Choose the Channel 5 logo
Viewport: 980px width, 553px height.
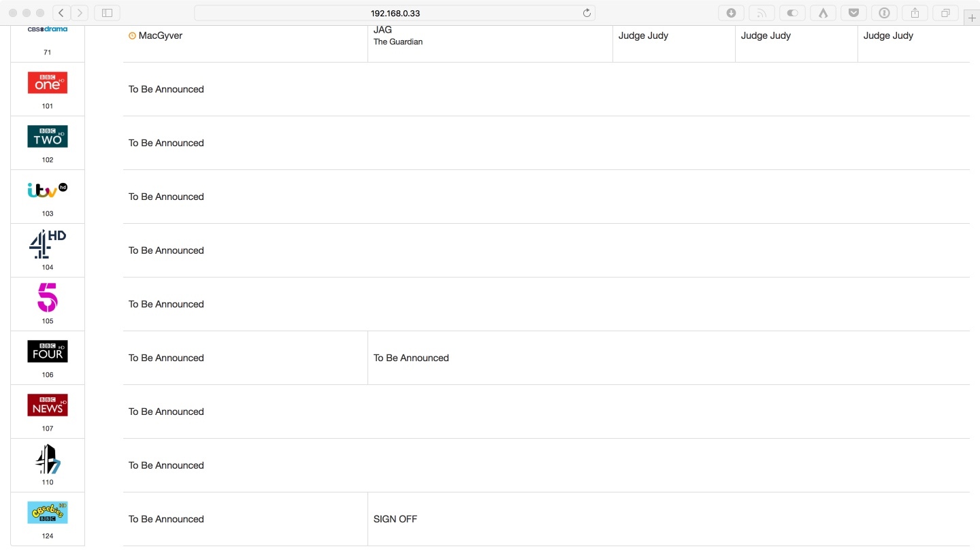pyautogui.click(x=48, y=297)
